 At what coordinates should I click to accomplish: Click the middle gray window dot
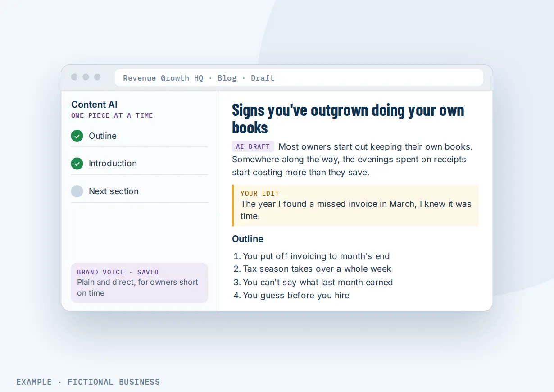[86, 77]
